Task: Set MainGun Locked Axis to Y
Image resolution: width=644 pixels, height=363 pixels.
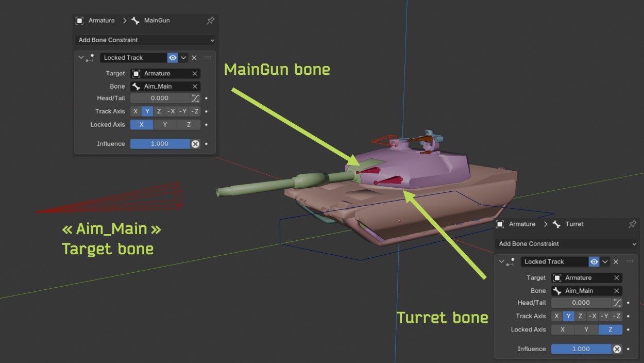Action: coord(165,125)
